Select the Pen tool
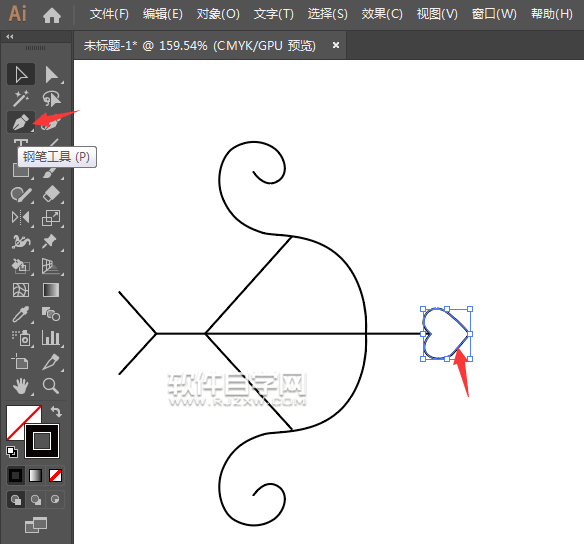The width and height of the screenshot is (584, 544). coord(21,122)
